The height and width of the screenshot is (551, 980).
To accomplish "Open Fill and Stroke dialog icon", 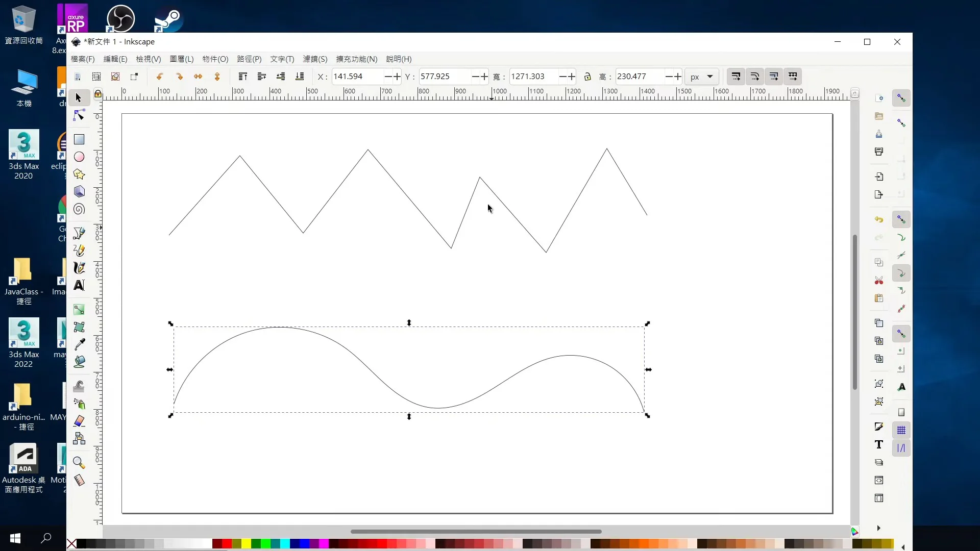I will [x=879, y=427].
